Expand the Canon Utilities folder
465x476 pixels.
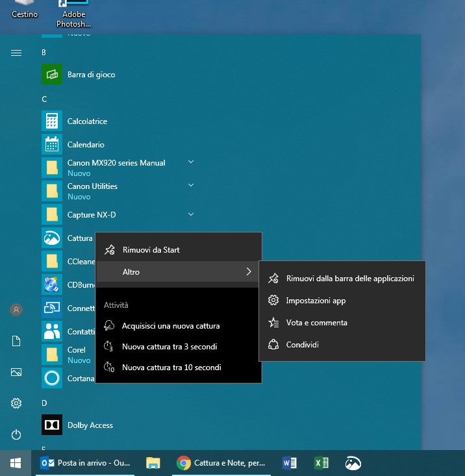pyautogui.click(x=191, y=185)
